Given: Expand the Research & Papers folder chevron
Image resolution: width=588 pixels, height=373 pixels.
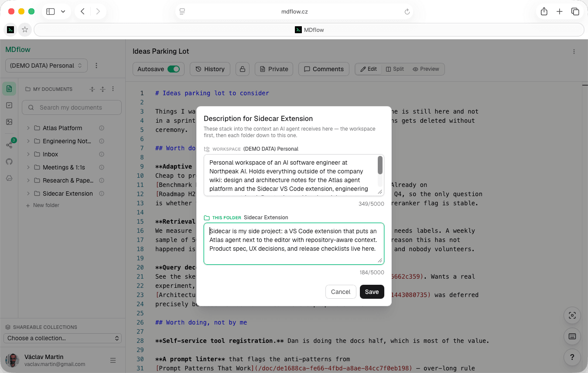Looking at the screenshot, I should pyautogui.click(x=28, y=180).
